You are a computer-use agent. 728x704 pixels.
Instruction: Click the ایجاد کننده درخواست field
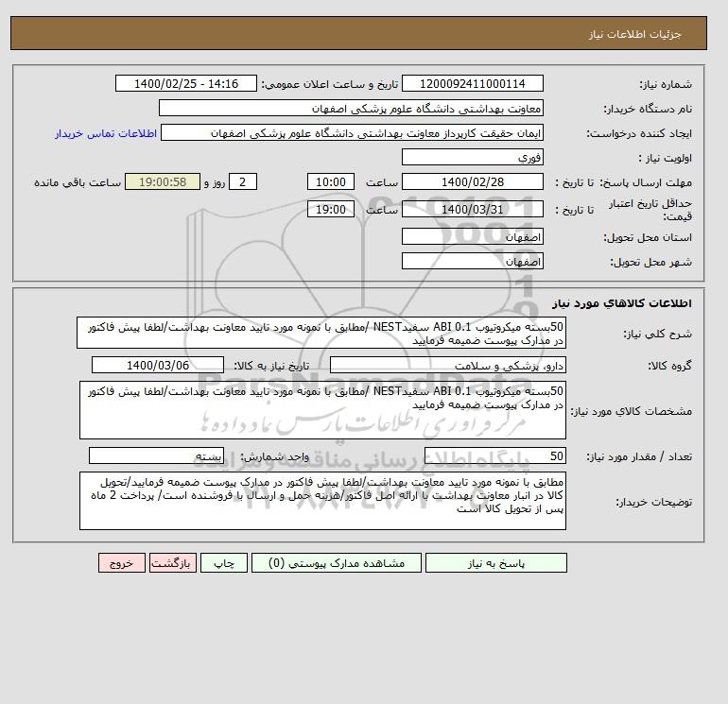[352, 132]
